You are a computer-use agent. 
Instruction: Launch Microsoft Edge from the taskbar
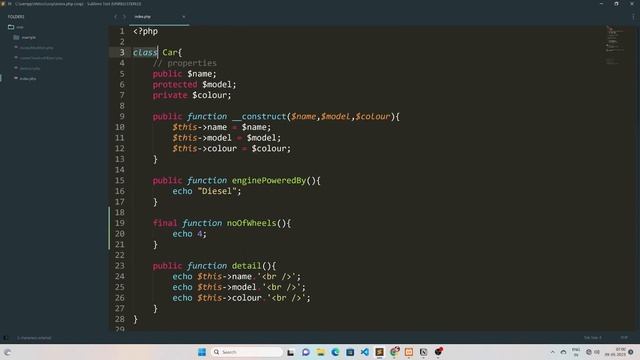[x=335, y=352]
